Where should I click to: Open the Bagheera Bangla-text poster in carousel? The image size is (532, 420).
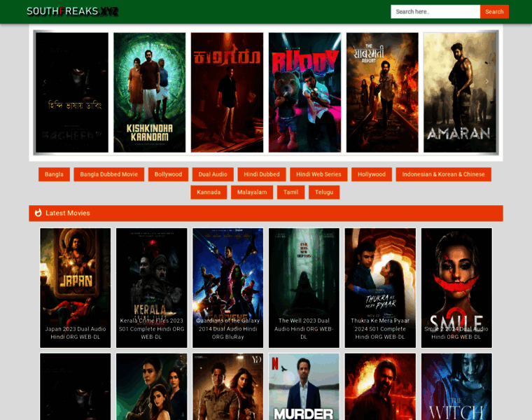[72, 92]
